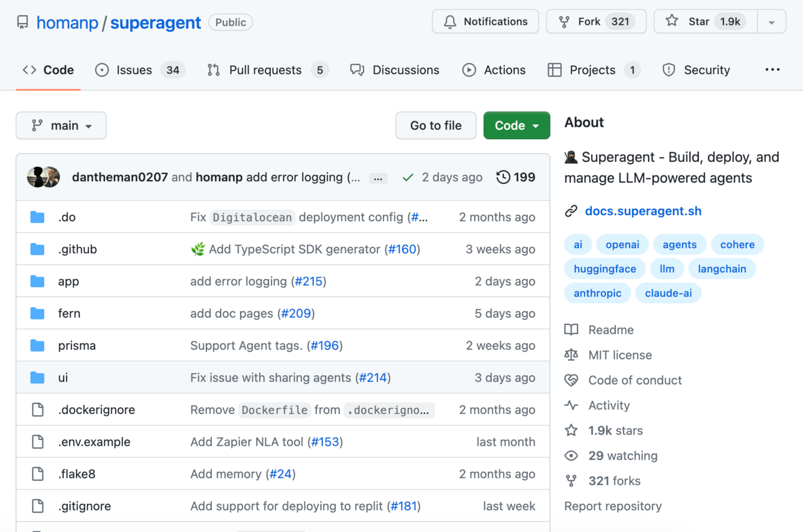Open pull request #160 link
Image resolution: width=803 pixels, height=532 pixels.
tap(402, 249)
